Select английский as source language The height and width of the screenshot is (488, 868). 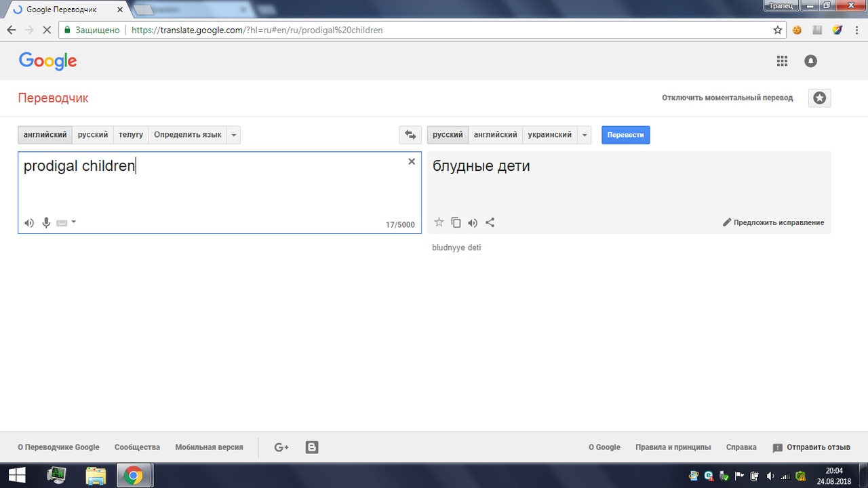pos(45,135)
